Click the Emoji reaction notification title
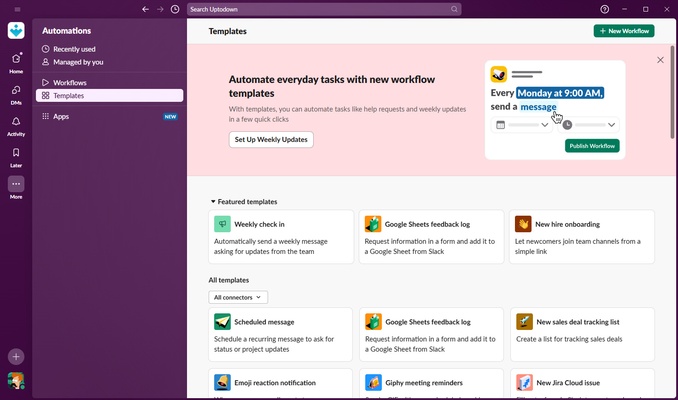 275,383
